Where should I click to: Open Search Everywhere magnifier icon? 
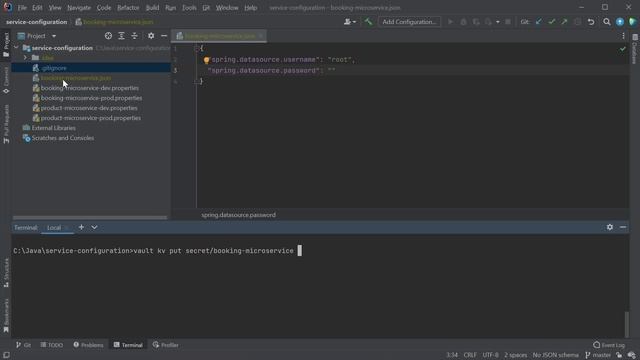click(607, 22)
